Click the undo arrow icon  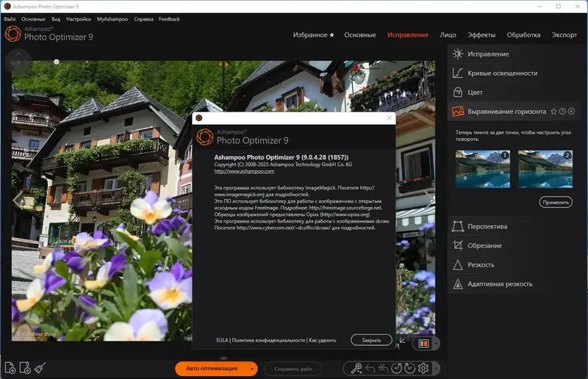coord(370,369)
